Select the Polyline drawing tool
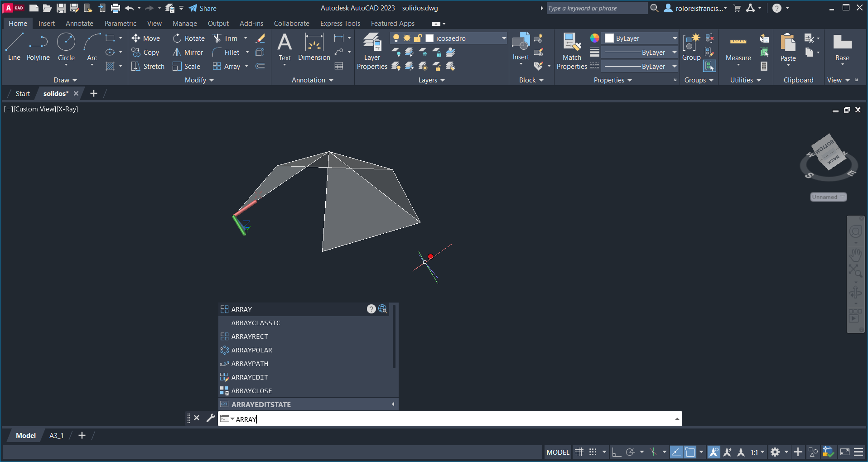Viewport: 868px width, 462px height. (38, 48)
